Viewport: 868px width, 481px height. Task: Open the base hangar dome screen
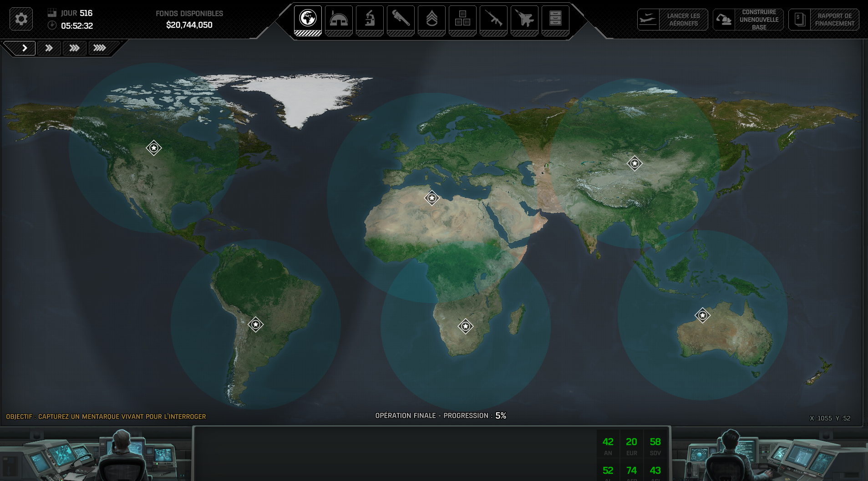click(x=339, y=20)
